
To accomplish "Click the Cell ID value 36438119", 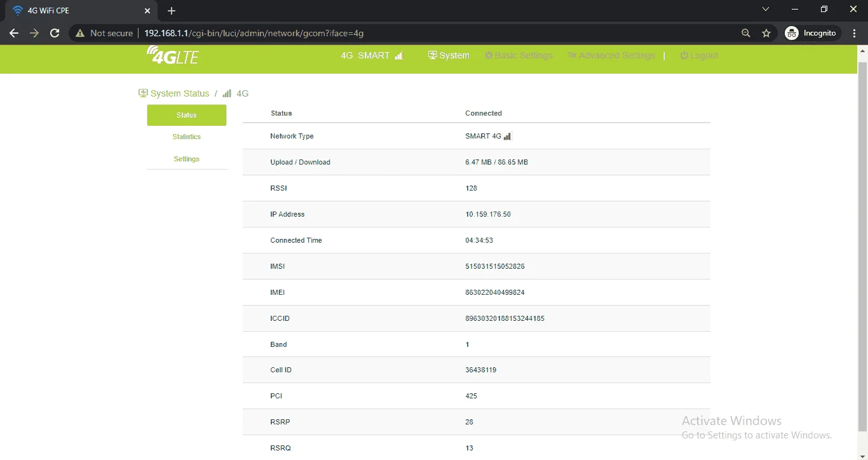I will tap(480, 370).
